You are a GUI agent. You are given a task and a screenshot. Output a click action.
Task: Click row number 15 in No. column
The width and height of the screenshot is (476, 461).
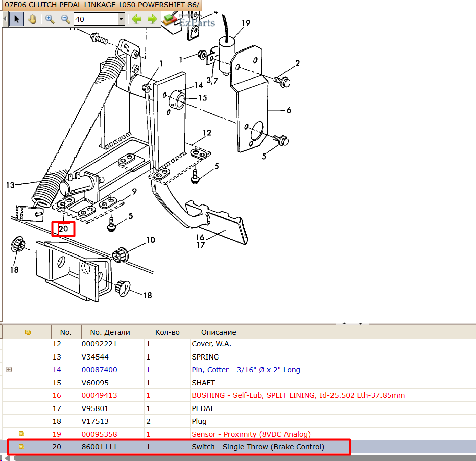coord(57,383)
